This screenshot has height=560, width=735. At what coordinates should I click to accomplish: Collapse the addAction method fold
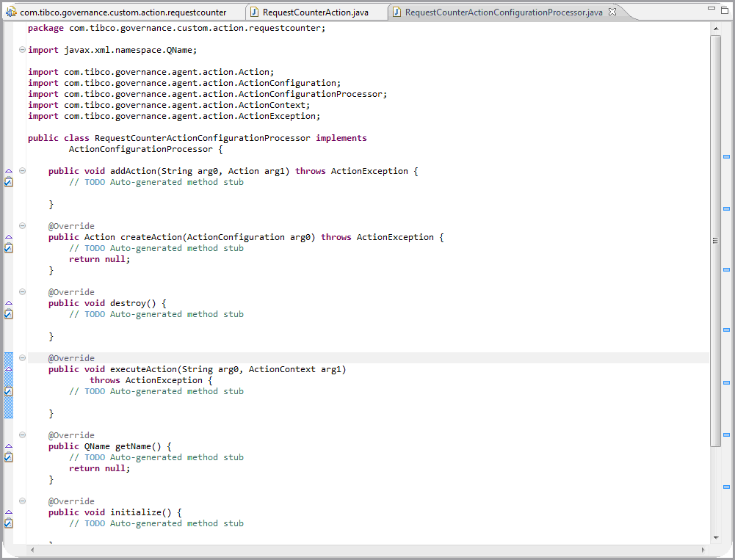pyautogui.click(x=22, y=170)
